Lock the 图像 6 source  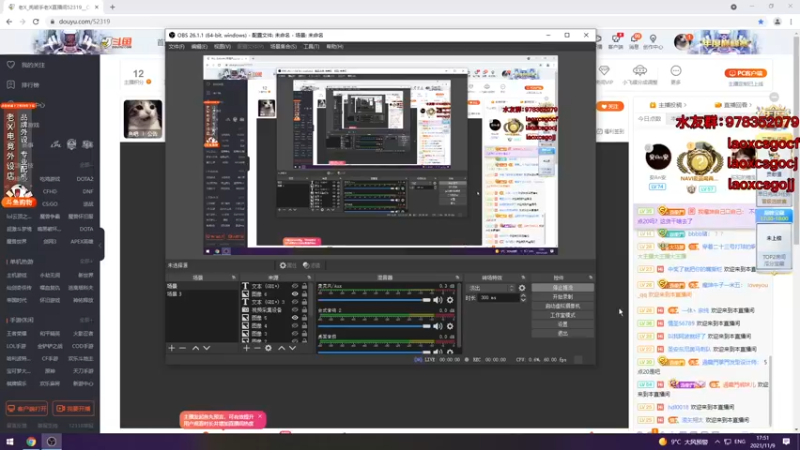305,294
